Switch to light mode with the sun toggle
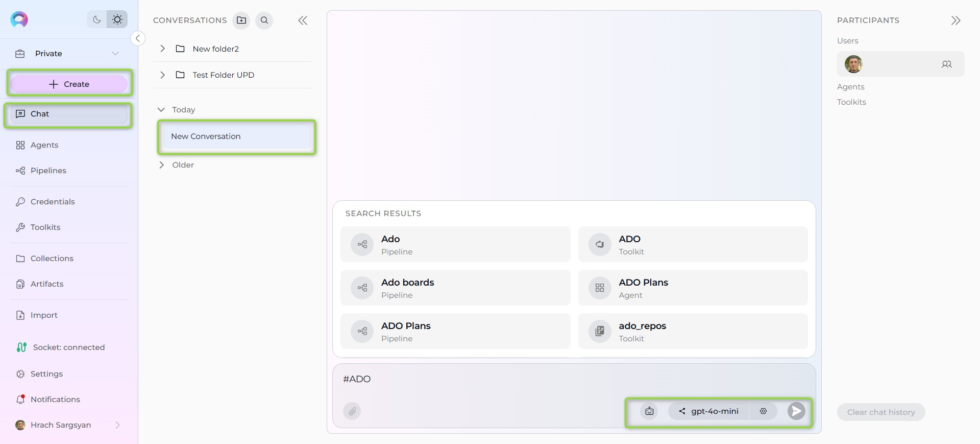Viewport: 980px width, 444px height. coord(117,19)
